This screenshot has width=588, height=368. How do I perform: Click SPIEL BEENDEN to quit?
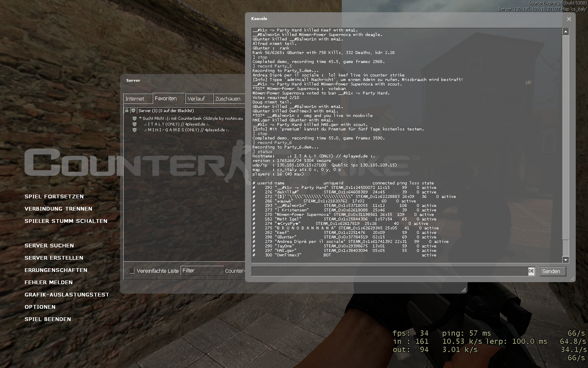(x=48, y=319)
